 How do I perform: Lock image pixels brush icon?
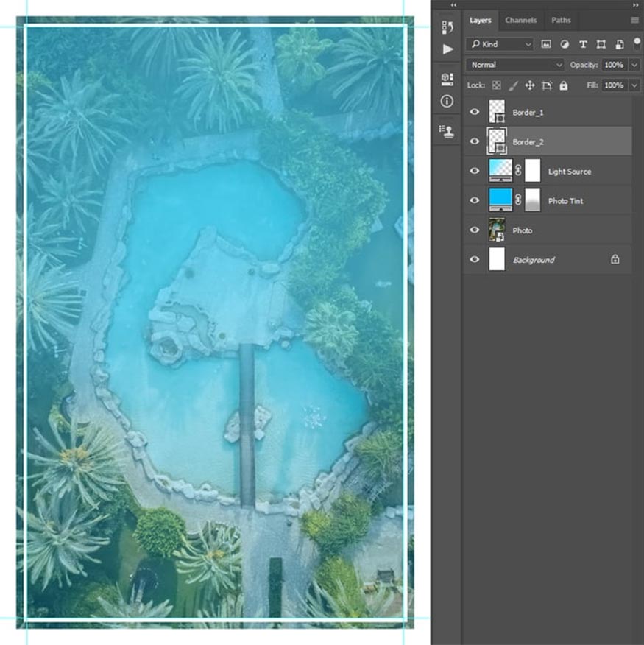pos(513,85)
